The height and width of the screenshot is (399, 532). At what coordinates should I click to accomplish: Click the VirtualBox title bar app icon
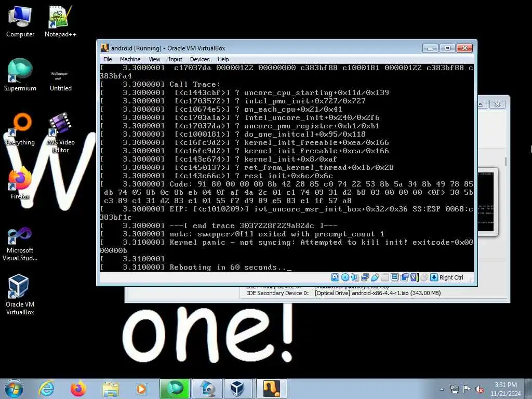pos(105,48)
